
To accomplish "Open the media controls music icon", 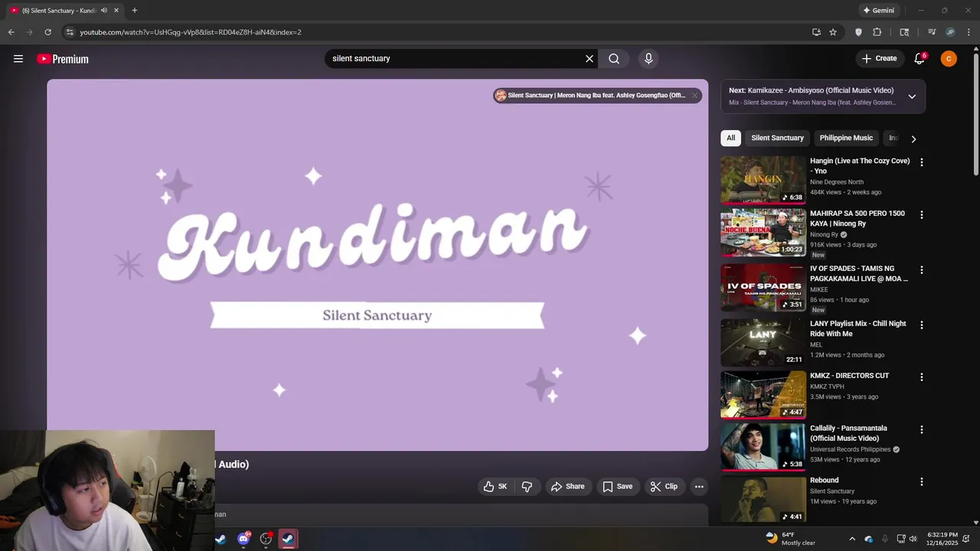I will (932, 32).
